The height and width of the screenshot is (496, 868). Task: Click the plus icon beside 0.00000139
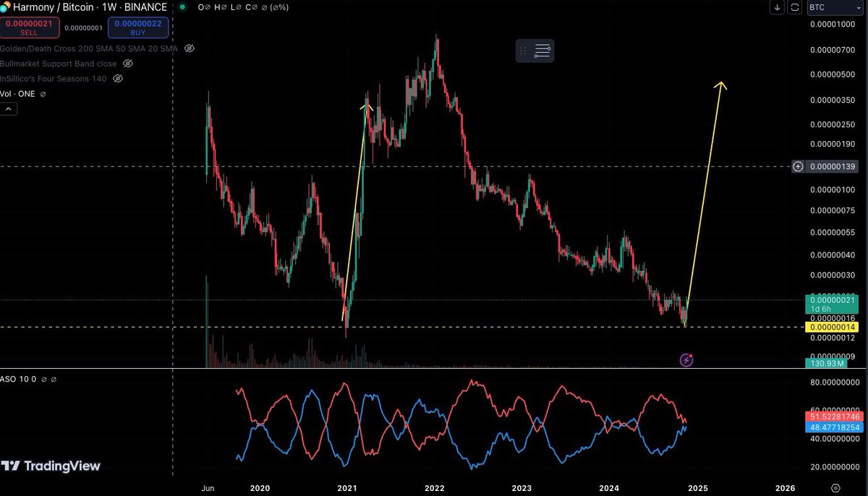point(798,166)
